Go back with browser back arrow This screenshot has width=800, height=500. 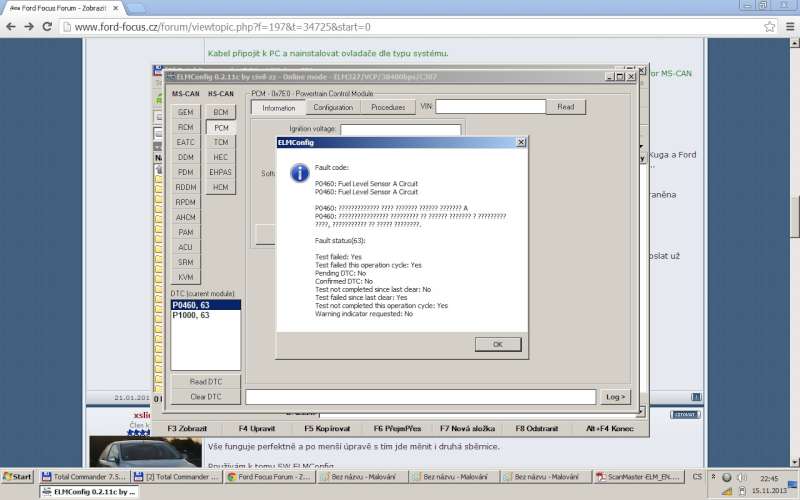(11, 27)
